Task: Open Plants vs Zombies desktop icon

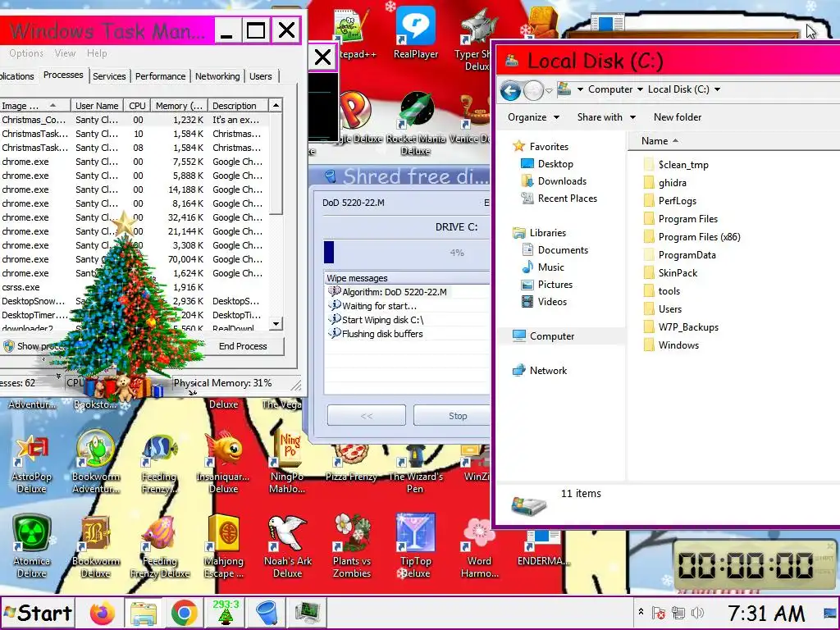Action: [x=351, y=546]
